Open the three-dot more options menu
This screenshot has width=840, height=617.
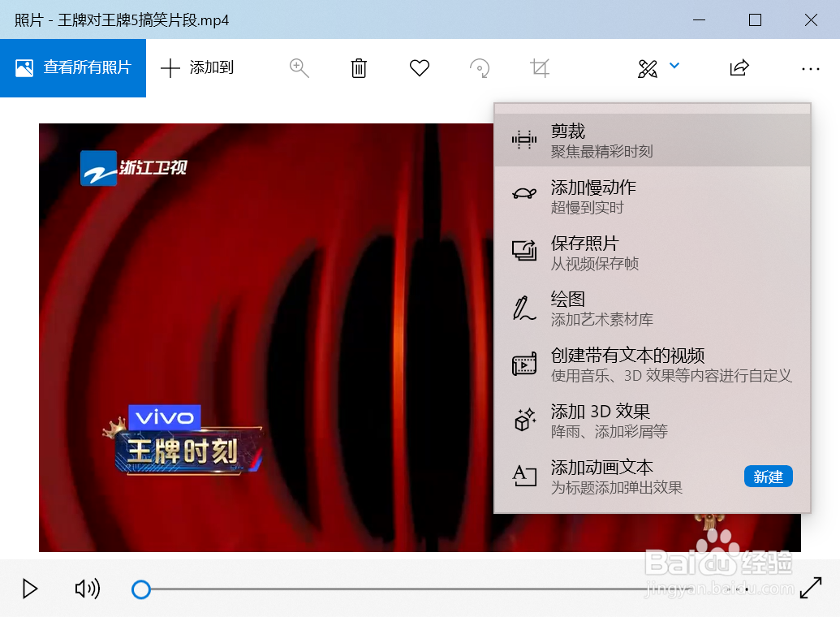tap(811, 69)
